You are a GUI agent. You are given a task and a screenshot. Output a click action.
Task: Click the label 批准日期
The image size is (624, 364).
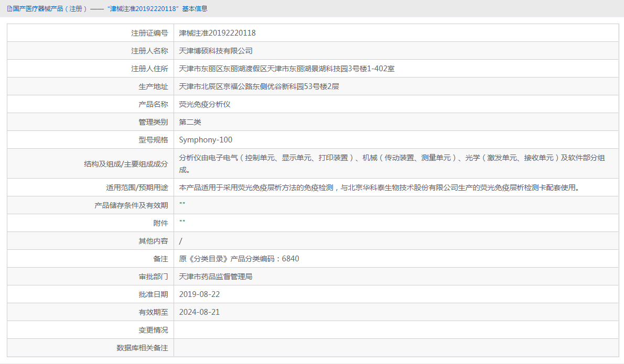153,294
